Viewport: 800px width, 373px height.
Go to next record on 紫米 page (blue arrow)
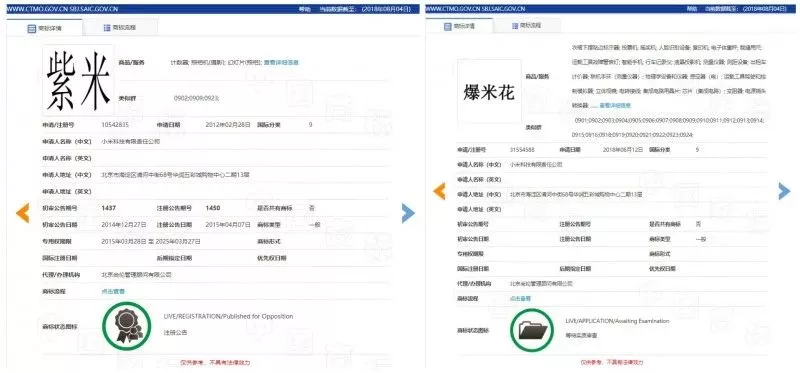[x=408, y=213]
